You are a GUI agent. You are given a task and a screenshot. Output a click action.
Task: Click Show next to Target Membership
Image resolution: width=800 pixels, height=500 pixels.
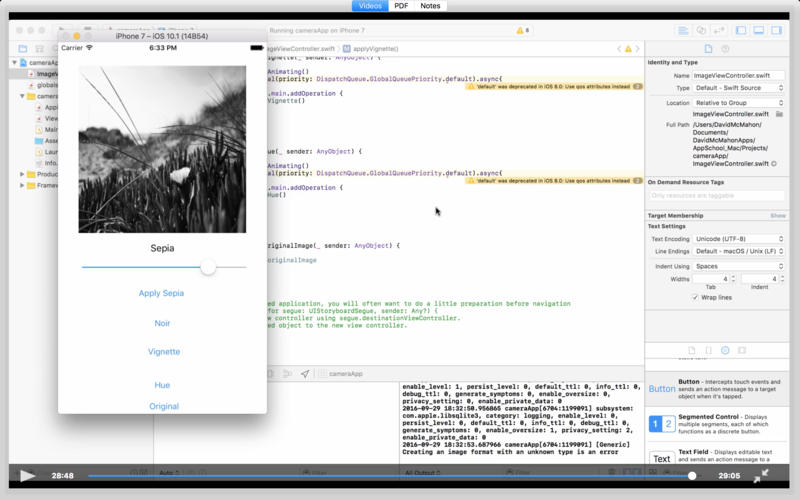(778, 216)
